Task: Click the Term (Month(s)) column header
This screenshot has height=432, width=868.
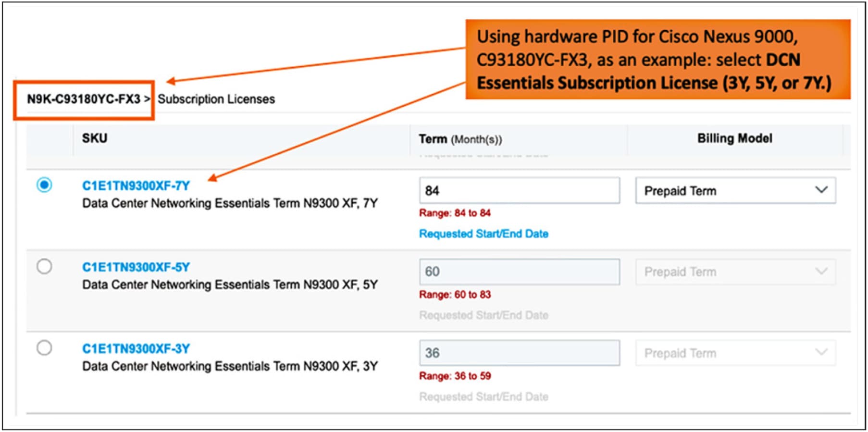Action: pos(460,138)
